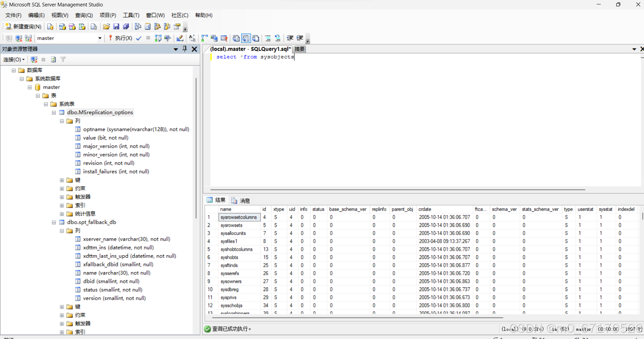Open a new Analysis Services DMX query
Image resolution: width=644 pixels, height=339 pixels.
coord(72,26)
